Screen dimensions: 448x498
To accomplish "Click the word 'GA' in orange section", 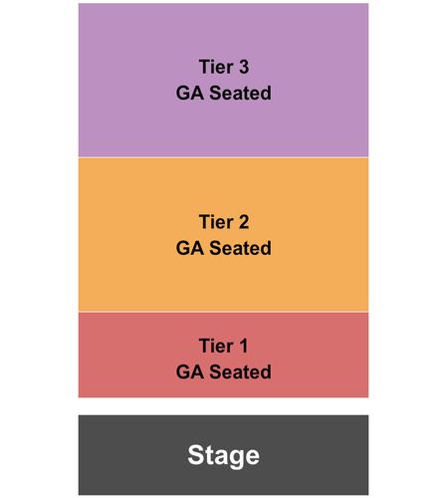I will 190,248.
